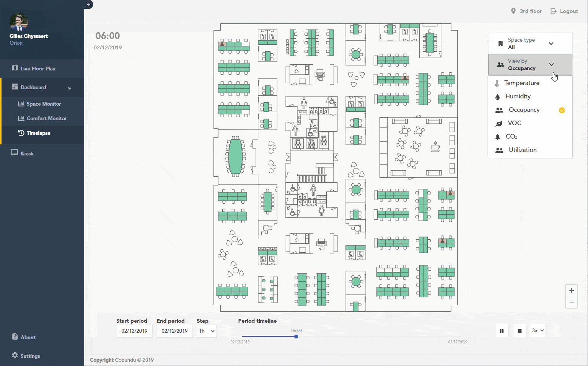Select Temperature view option

pyautogui.click(x=521, y=83)
